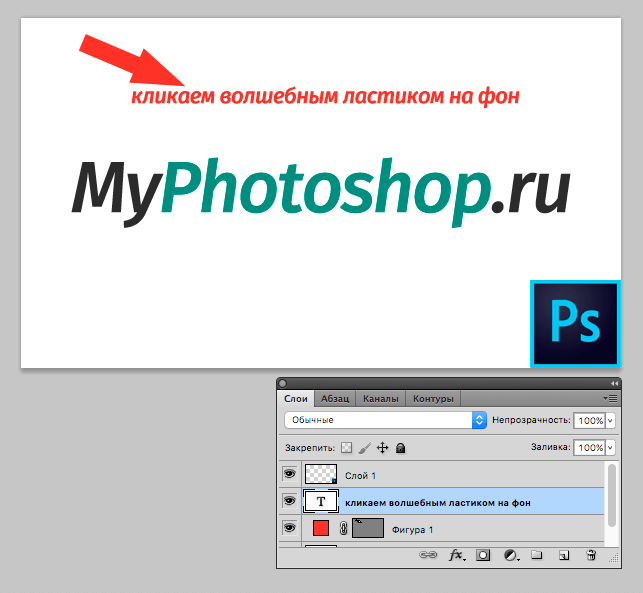Click the link icon on Фигура 1
Image resolution: width=643 pixels, height=593 pixels.
tap(344, 528)
